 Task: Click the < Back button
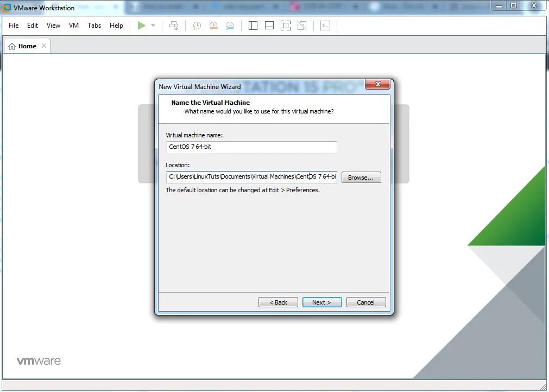coord(278,302)
